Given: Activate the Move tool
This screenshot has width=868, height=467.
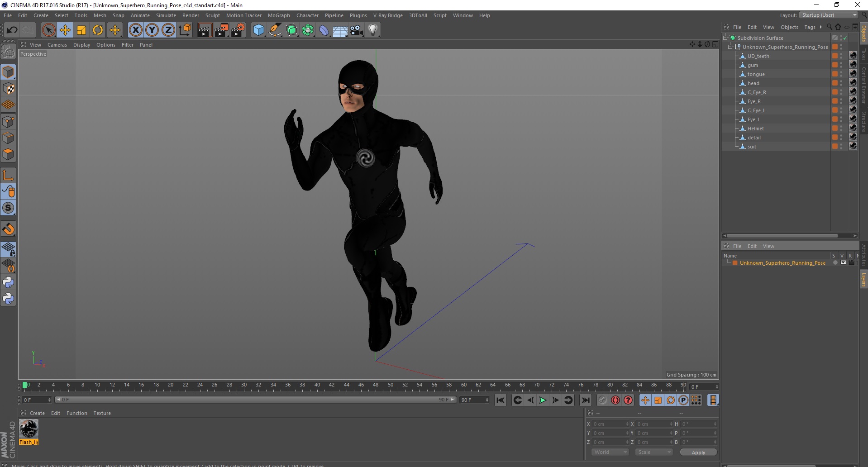Looking at the screenshot, I should (x=65, y=30).
